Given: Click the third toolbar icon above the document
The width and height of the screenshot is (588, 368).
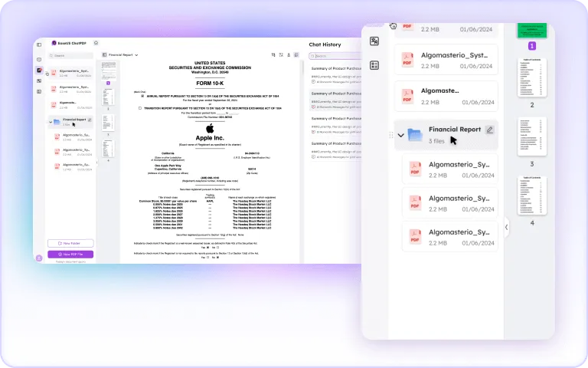Looking at the screenshot, I should 289,55.
